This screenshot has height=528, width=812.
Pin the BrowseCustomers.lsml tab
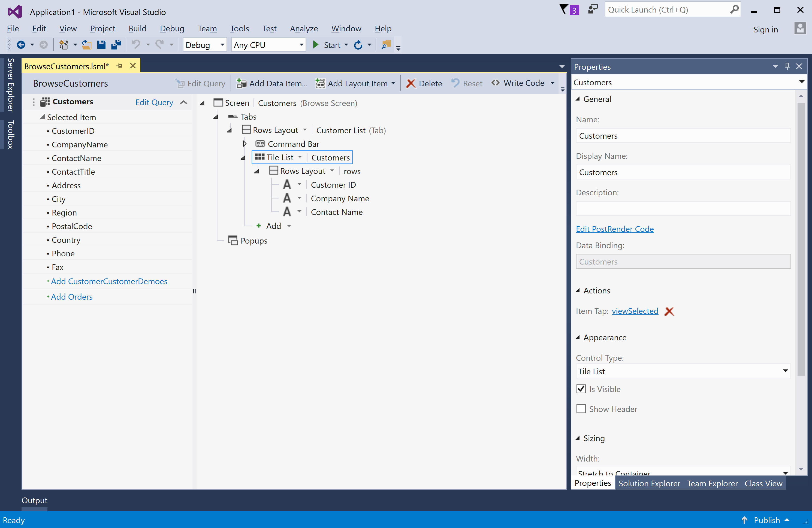point(119,66)
